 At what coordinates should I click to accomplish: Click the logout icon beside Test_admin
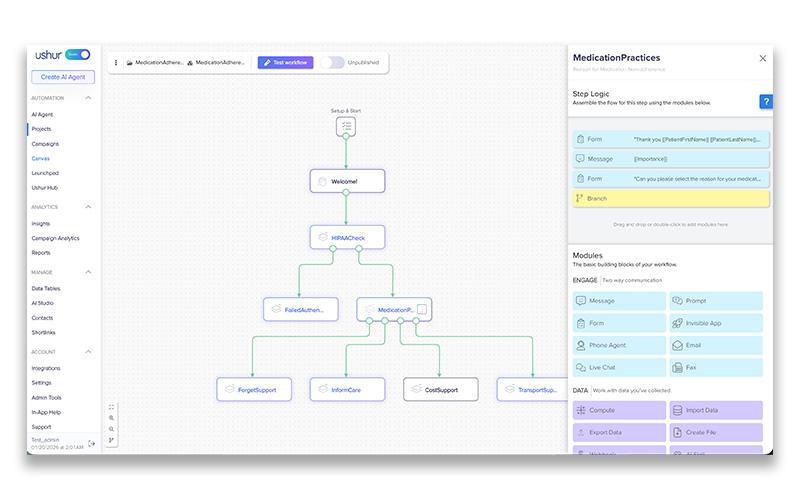tap(91, 443)
